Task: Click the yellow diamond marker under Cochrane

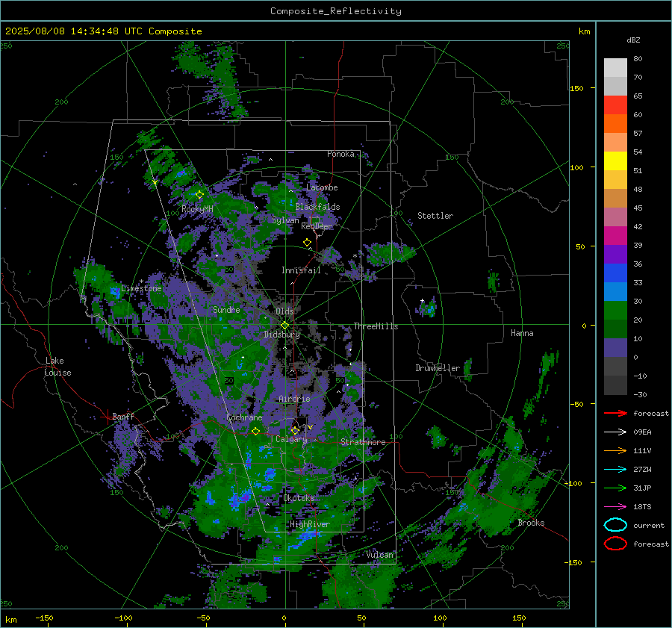Action: coord(255,432)
